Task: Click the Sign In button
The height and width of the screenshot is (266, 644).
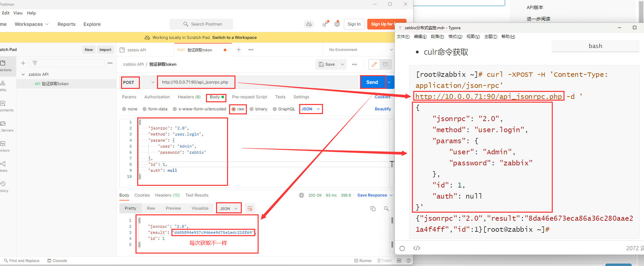Action: (x=354, y=24)
